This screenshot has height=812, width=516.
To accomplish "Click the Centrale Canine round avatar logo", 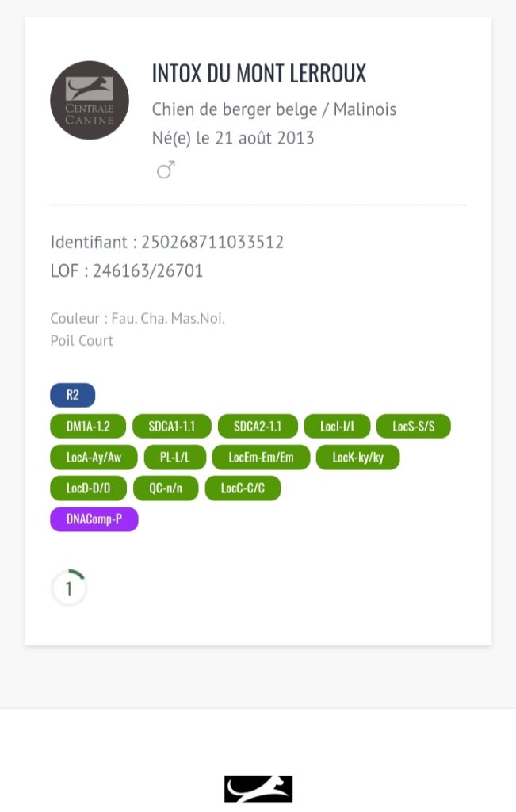I will 90,101.
